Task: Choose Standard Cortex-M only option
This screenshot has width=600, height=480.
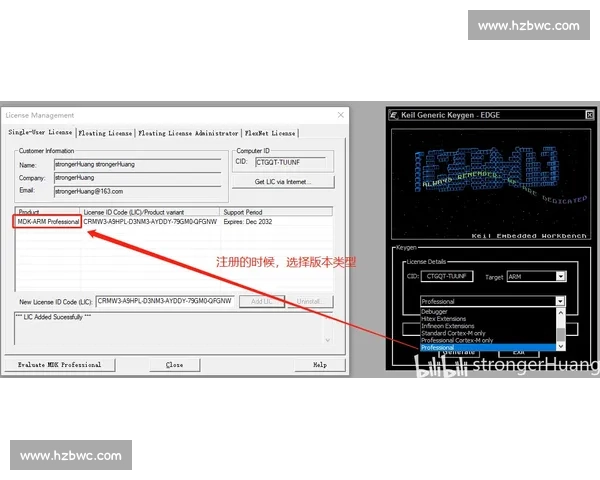Action: [x=488, y=333]
